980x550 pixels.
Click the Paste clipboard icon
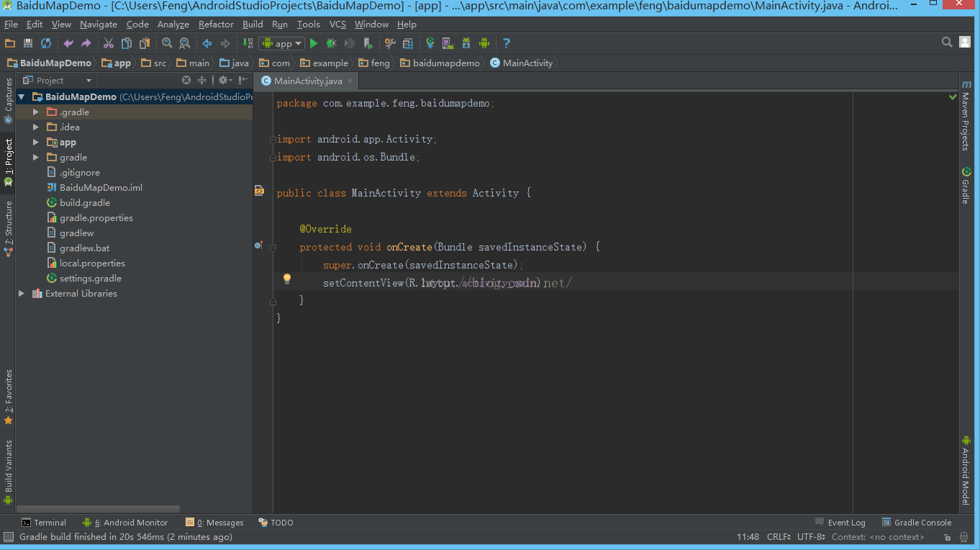(145, 43)
